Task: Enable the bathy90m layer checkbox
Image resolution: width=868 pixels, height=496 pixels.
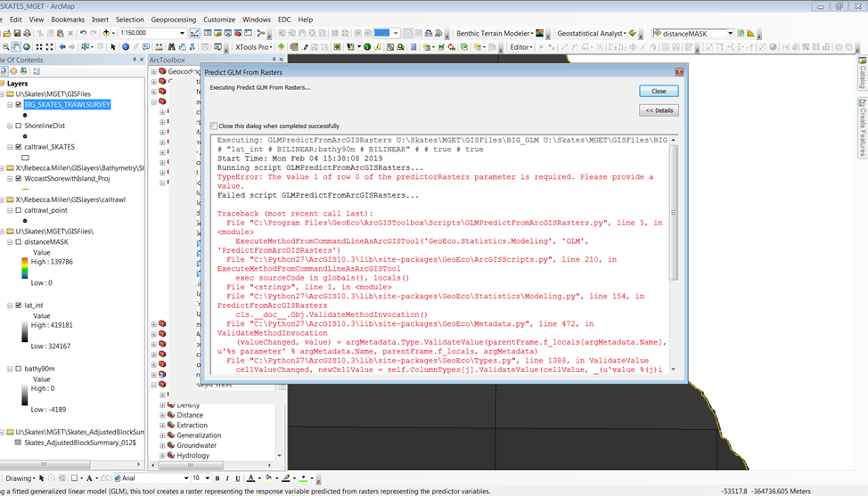Action: [x=18, y=369]
